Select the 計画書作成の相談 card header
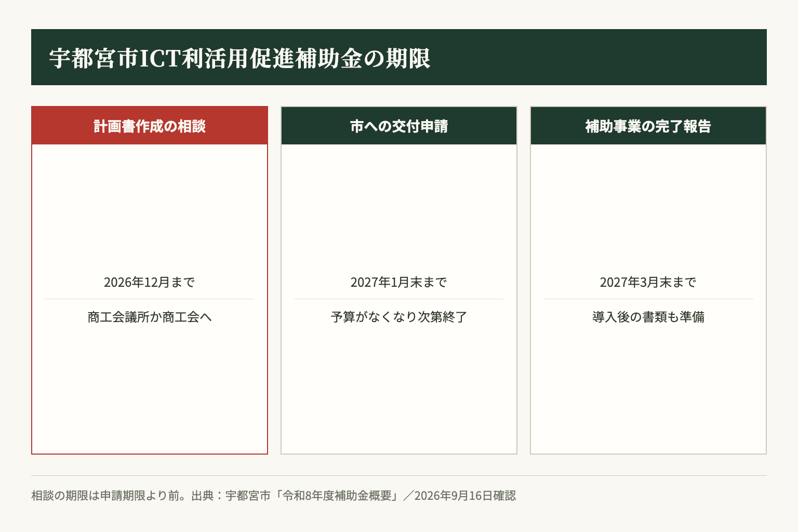Viewport: 798px width, 532px height. (x=150, y=126)
